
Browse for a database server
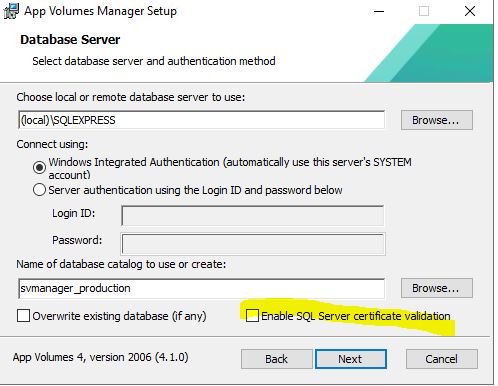click(437, 120)
